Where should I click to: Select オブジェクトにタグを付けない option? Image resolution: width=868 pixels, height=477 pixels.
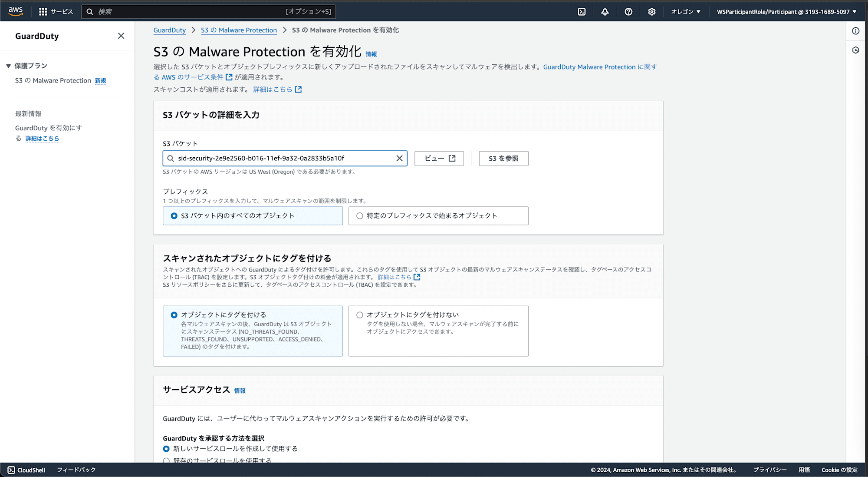pyautogui.click(x=438, y=331)
